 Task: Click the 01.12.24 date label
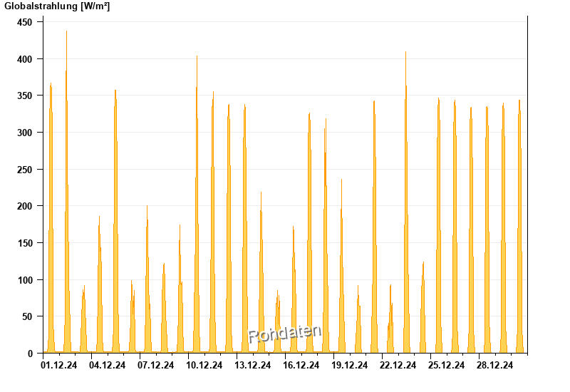click(59, 365)
